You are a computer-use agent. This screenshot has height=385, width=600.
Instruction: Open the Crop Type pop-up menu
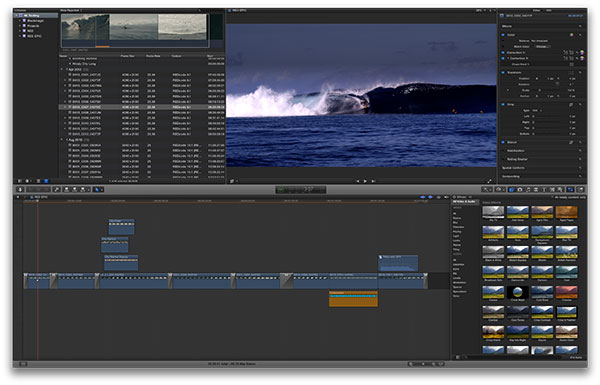click(537, 111)
